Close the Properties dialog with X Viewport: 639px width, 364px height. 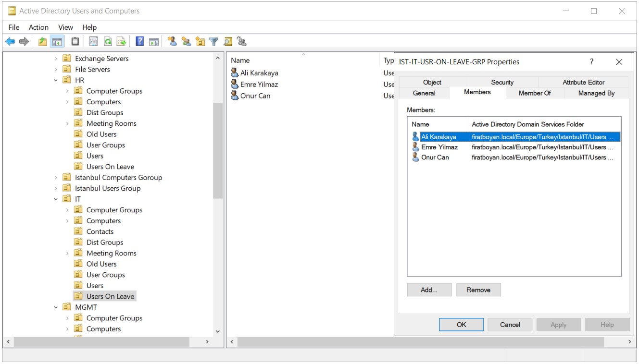[x=619, y=61]
